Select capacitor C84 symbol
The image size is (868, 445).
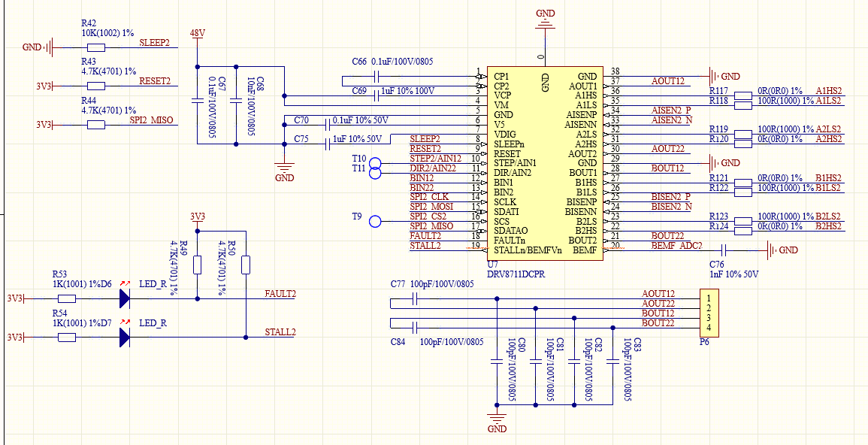(416, 327)
